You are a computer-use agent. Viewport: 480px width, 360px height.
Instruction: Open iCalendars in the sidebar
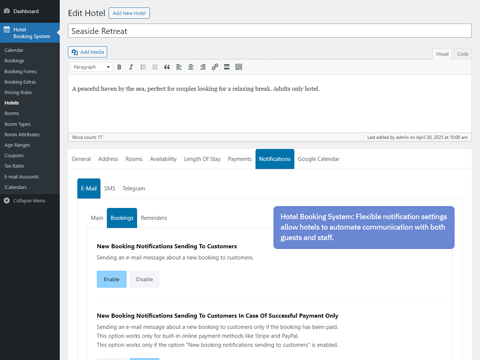tap(16, 187)
